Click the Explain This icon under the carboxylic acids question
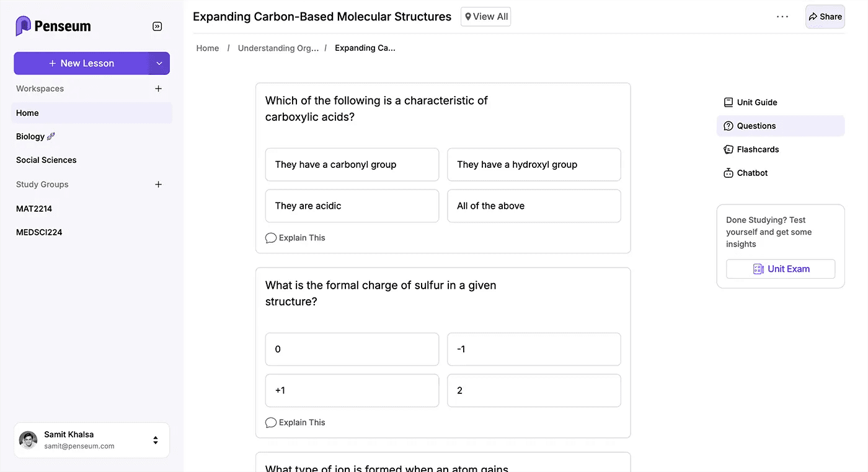Screen dimensions: 868x472 (271, 237)
